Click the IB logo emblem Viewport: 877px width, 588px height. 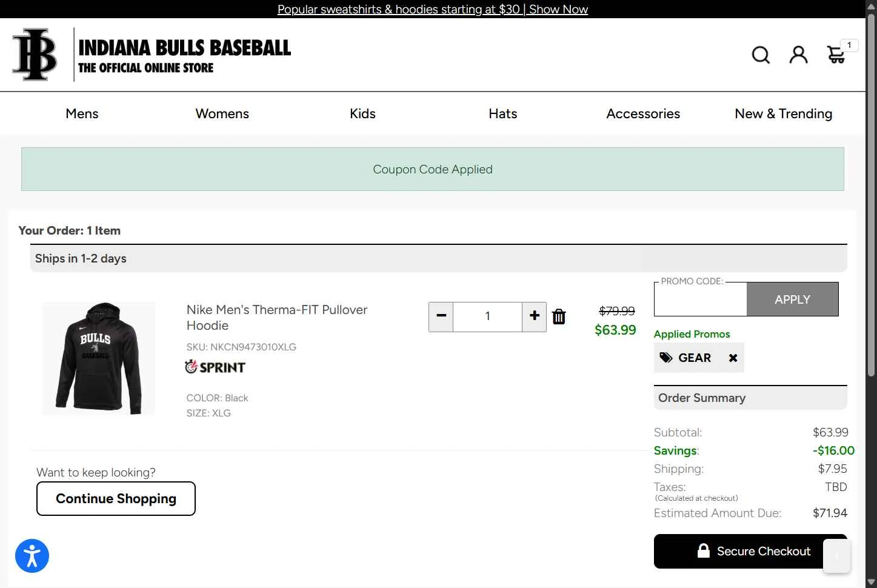click(x=35, y=55)
